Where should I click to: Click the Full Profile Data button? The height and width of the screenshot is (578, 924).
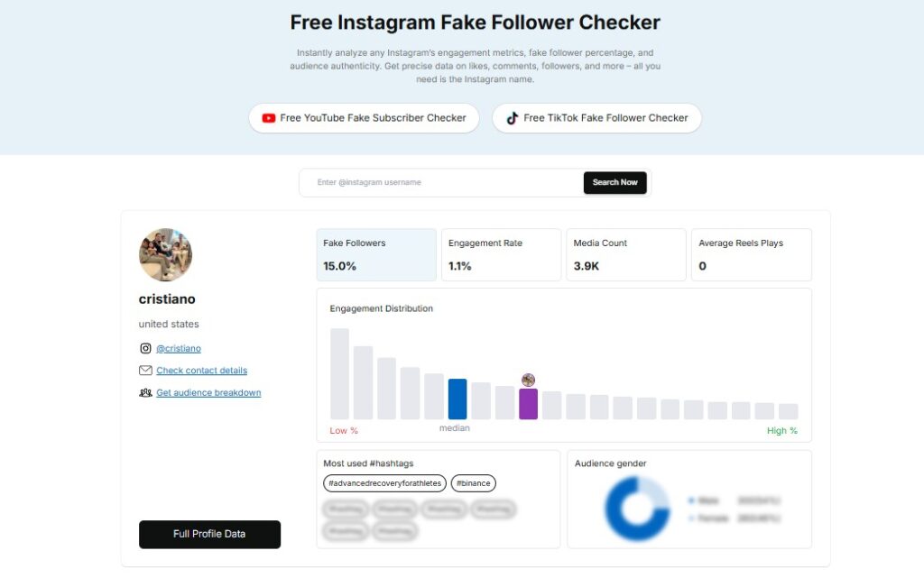(x=209, y=535)
